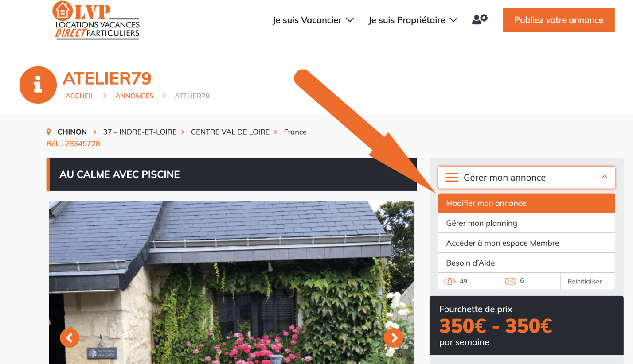Click the orange info circle icon

38,85
